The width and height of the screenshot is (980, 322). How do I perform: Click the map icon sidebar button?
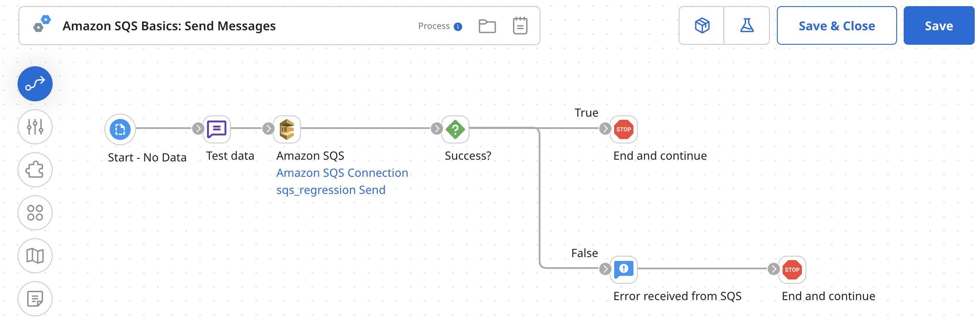(35, 256)
